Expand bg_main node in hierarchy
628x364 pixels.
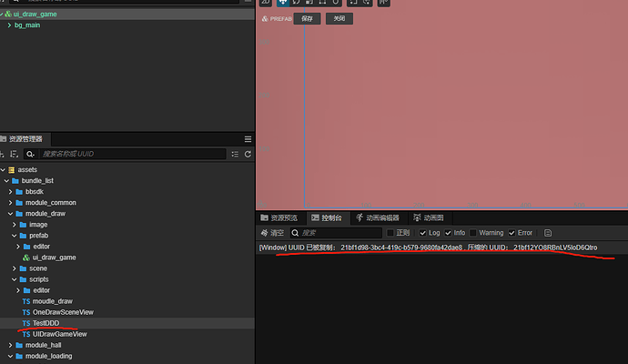coord(9,25)
